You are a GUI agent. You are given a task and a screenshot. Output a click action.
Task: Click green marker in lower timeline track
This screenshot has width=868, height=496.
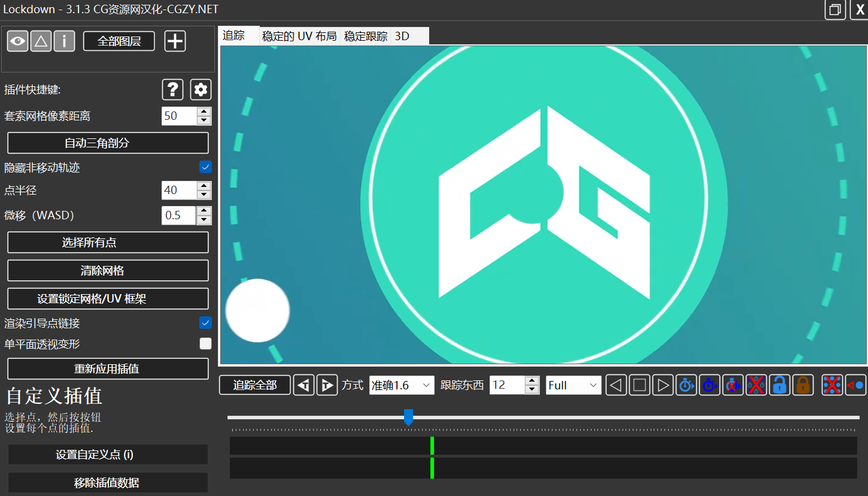coord(432,468)
